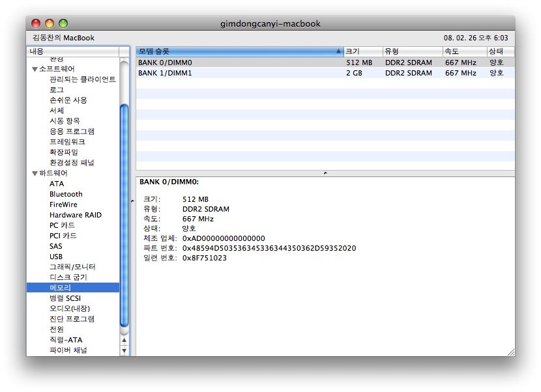Click the sidebar scroll up arrow
Screen dimensions: 541x392
click(x=124, y=340)
